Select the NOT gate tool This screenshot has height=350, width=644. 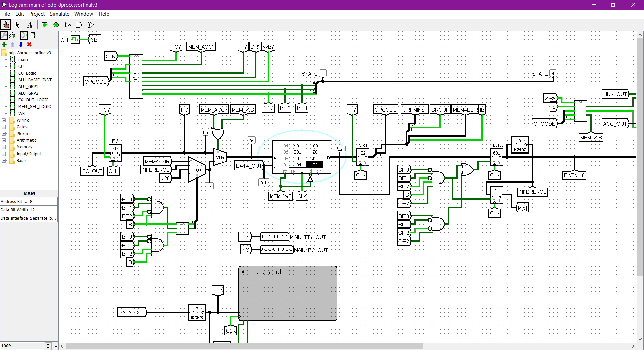(x=68, y=25)
